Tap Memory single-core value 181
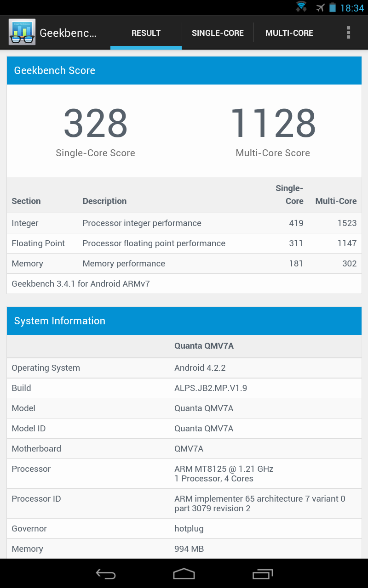The height and width of the screenshot is (588, 368). point(296,264)
